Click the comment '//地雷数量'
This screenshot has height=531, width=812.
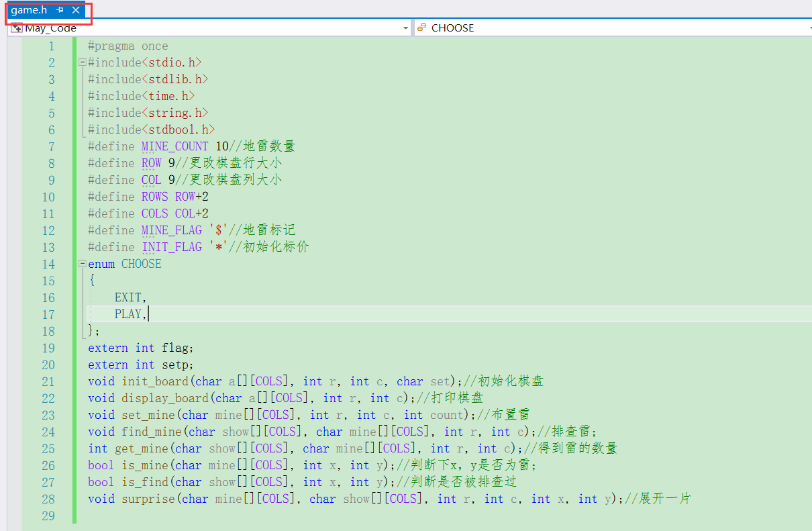[x=262, y=146]
